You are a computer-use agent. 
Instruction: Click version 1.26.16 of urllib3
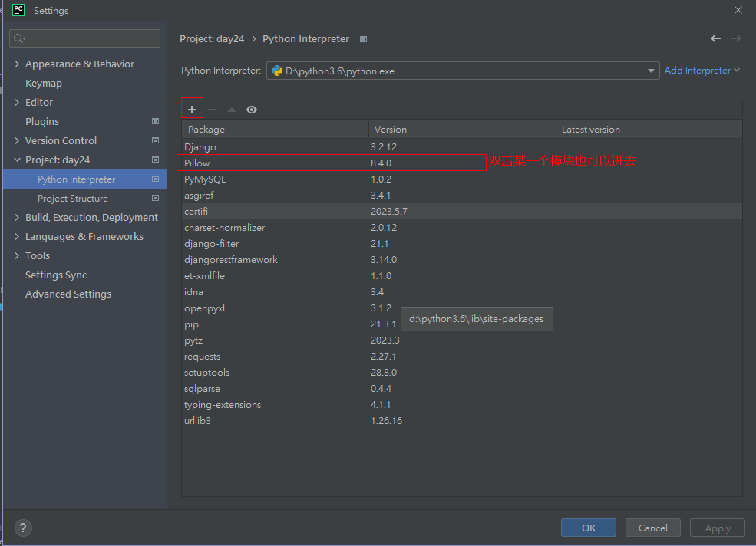[x=386, y=421]
